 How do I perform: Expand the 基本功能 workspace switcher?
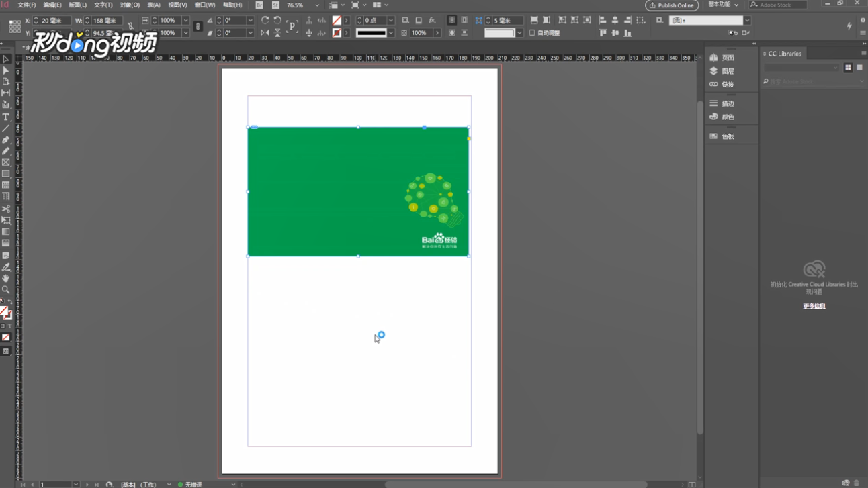pos(723,5)
